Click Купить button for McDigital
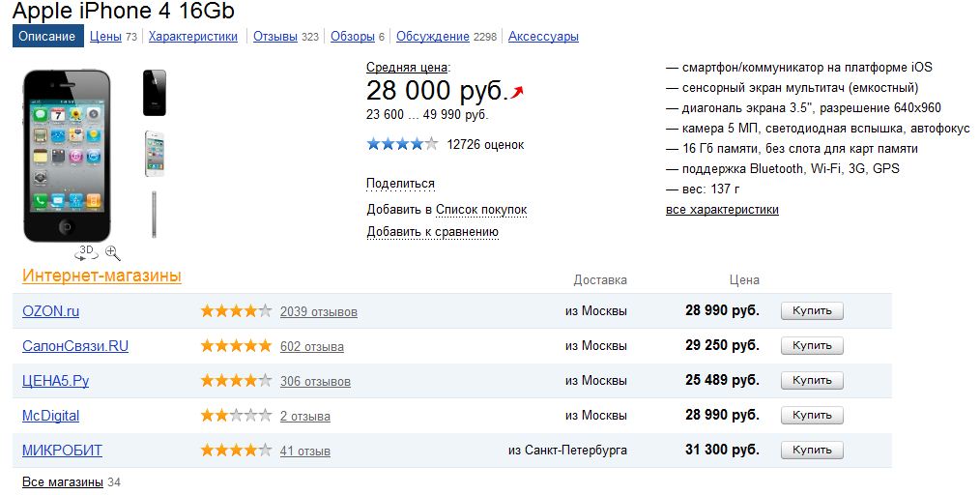This screenshot has width=980, height=495. click(812, 415)
